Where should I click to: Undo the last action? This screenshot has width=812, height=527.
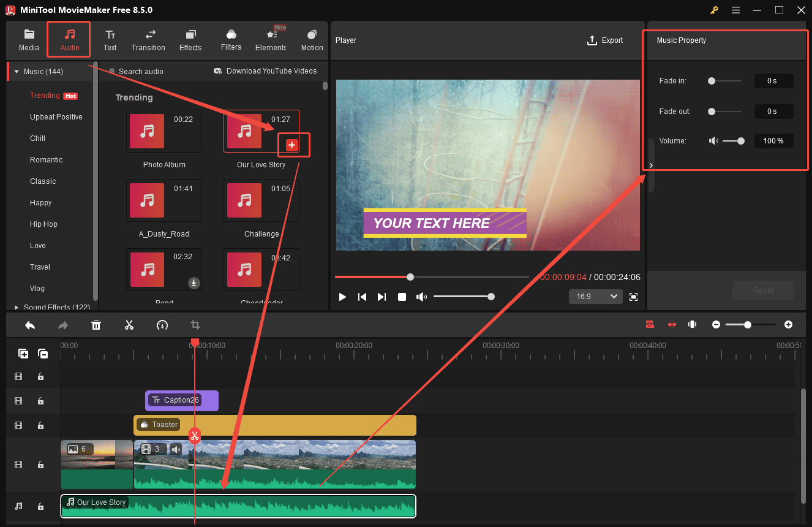(29, 325)
